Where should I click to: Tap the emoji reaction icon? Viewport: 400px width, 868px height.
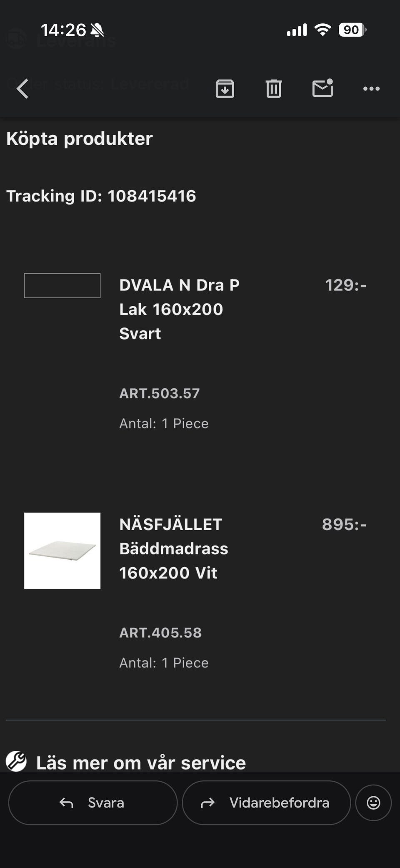pos(374,802)
